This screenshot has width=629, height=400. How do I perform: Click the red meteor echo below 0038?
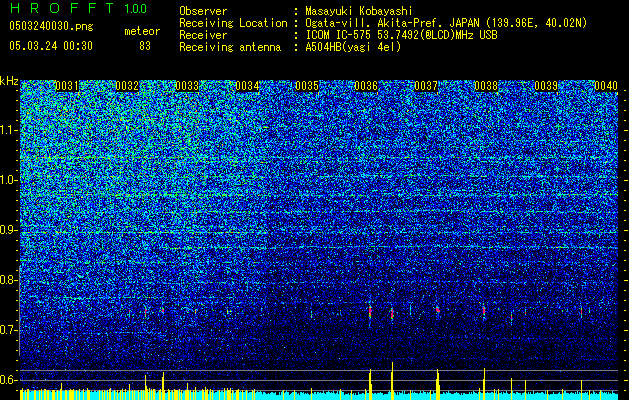pyautogui.click(x=484, y=311)
